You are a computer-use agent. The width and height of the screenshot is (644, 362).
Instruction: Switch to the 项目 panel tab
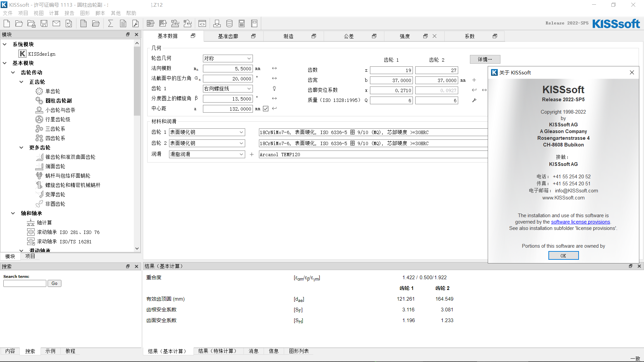click(x=30, y=256)
